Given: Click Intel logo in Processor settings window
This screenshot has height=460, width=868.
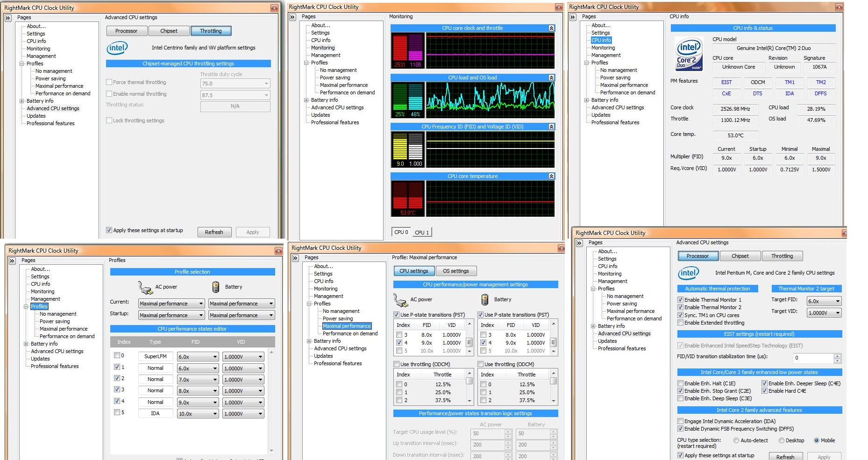Looking at the screenshot, I should click(689, 273).
